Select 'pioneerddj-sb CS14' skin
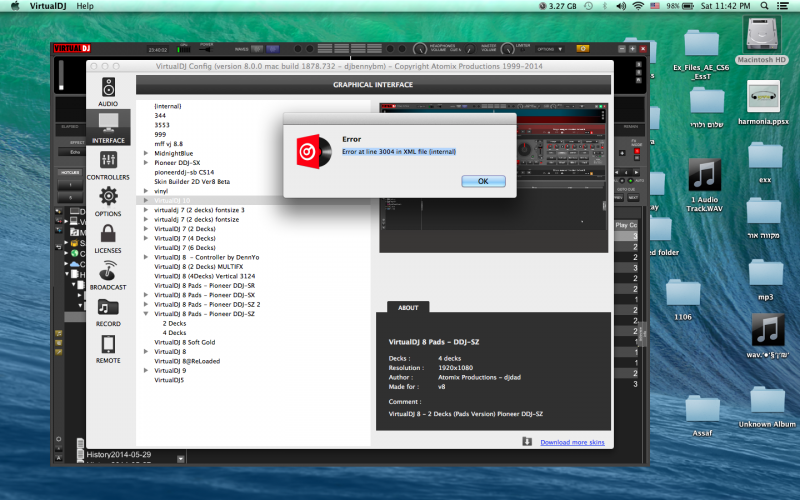Screen dimensions: 800x500 [x=184, y=172]
